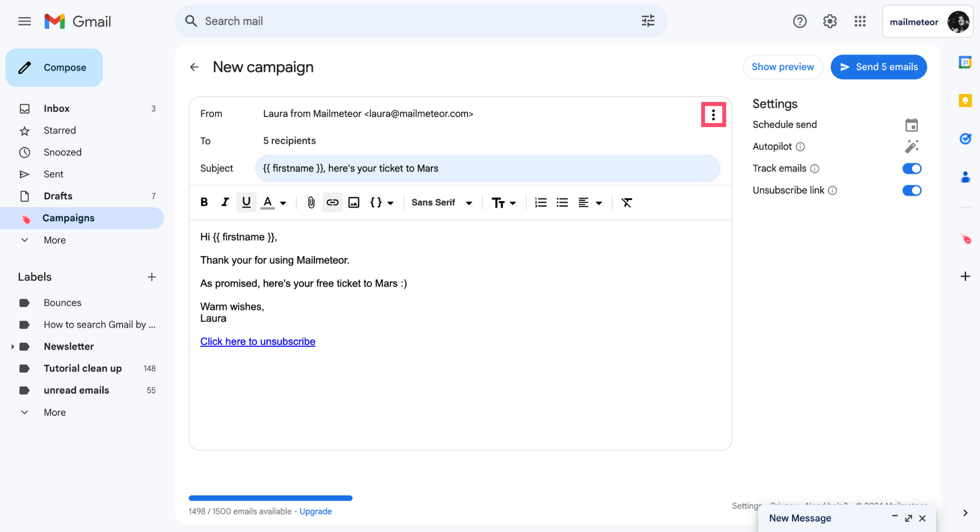Viewport: 980px width, 532px height.
Task: Click Show preview button
Action: pos(783,67)
